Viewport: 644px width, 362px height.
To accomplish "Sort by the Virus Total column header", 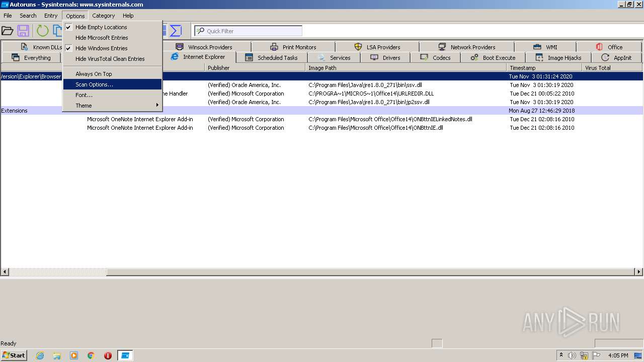I will click(x=612, y=68).
